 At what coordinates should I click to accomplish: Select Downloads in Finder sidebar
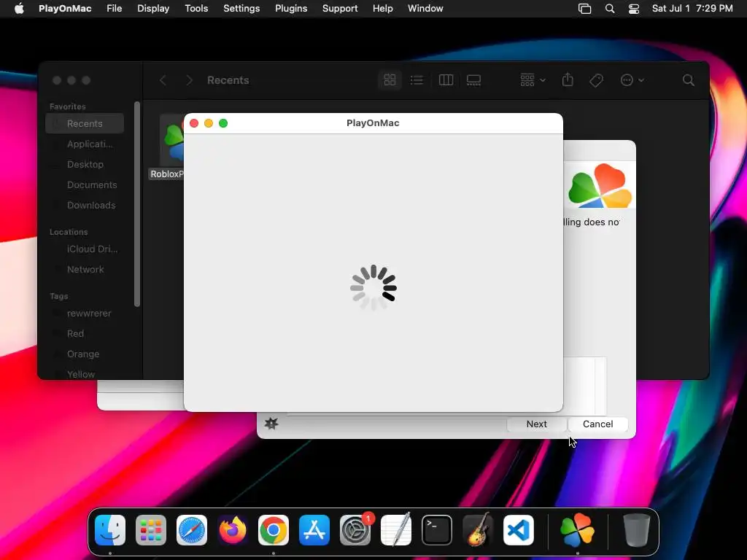85,205
